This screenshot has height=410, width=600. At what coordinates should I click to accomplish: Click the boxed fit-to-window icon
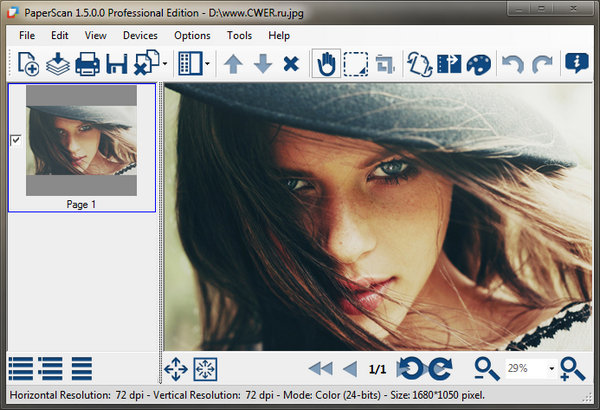click(205, 369)
